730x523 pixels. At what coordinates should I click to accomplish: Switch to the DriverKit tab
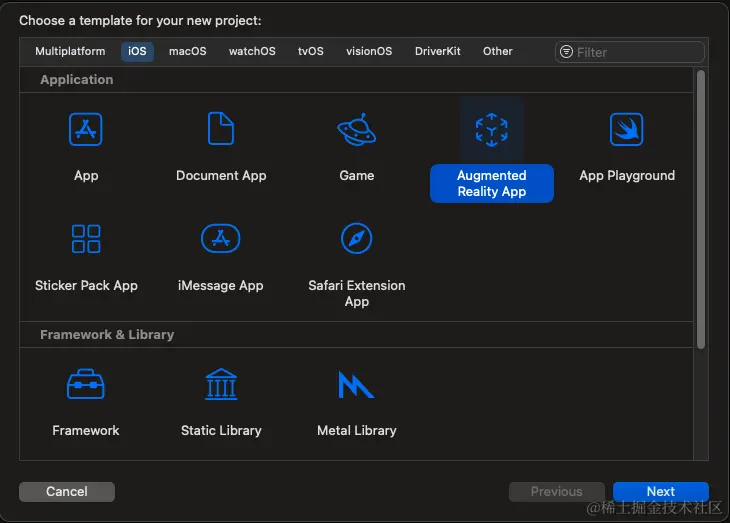coord(438,51)
